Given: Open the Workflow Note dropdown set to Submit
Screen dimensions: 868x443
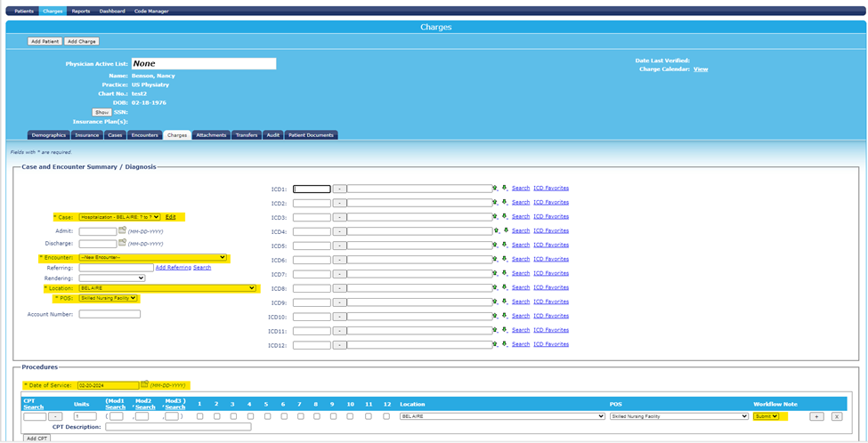Looking at the screenshot, I should click(x=767, y=416).
